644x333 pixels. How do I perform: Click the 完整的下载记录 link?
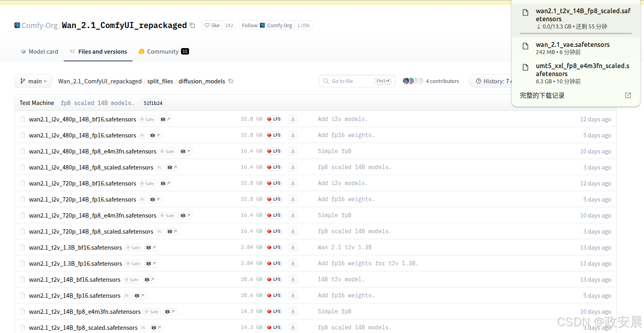point(542,95)
